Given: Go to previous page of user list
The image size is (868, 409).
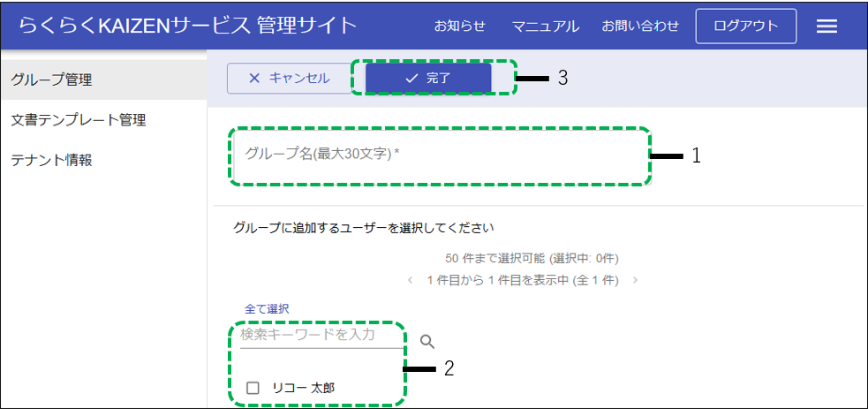Looking at the screenshot, I should (411, 280).
